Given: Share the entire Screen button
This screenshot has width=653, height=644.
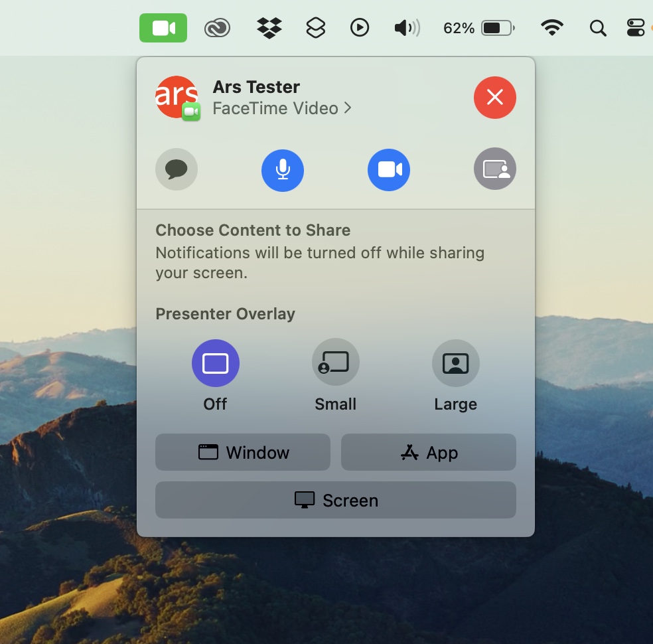Looking at the screenshot, I should tap(336, 500).
